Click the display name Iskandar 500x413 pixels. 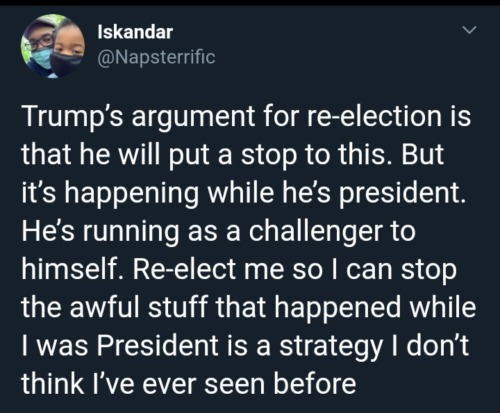(x=135, y=32)
